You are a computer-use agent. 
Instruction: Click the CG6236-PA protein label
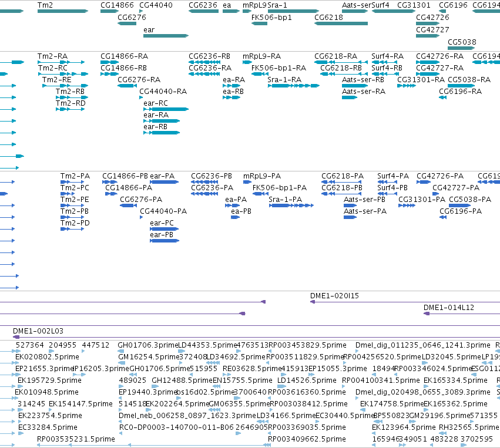[212, 188]
